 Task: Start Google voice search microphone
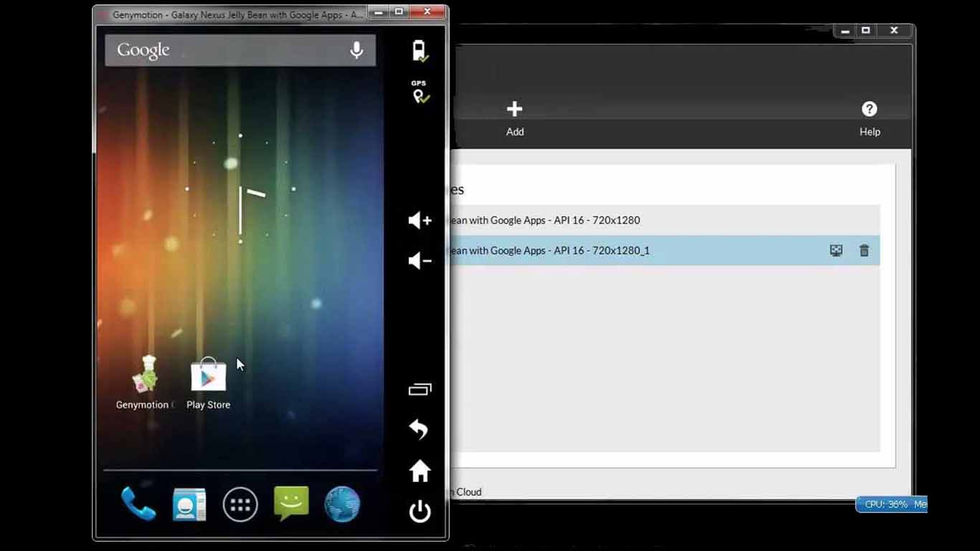(x=356, y=50)
